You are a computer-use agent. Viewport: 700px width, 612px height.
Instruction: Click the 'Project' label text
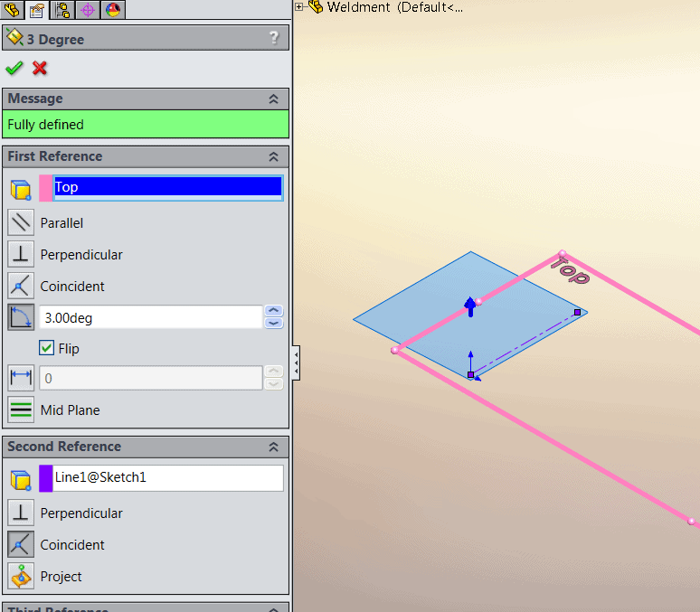click(61, 576)
